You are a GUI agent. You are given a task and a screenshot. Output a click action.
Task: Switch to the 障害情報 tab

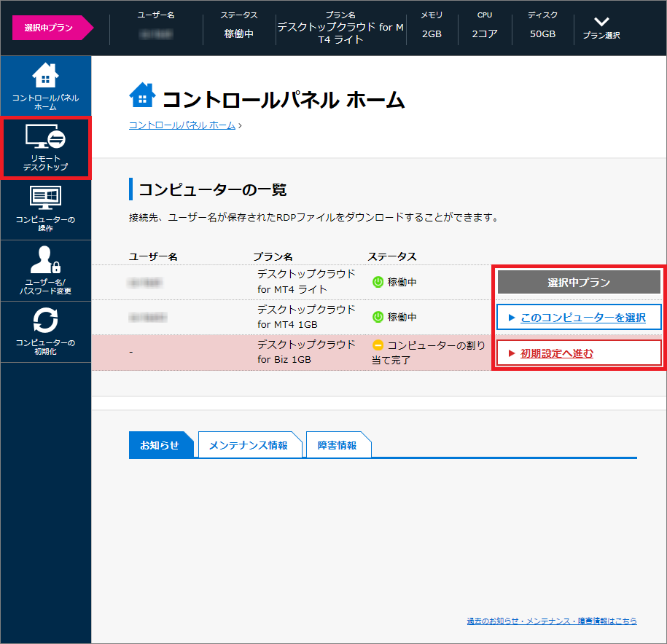338,445
